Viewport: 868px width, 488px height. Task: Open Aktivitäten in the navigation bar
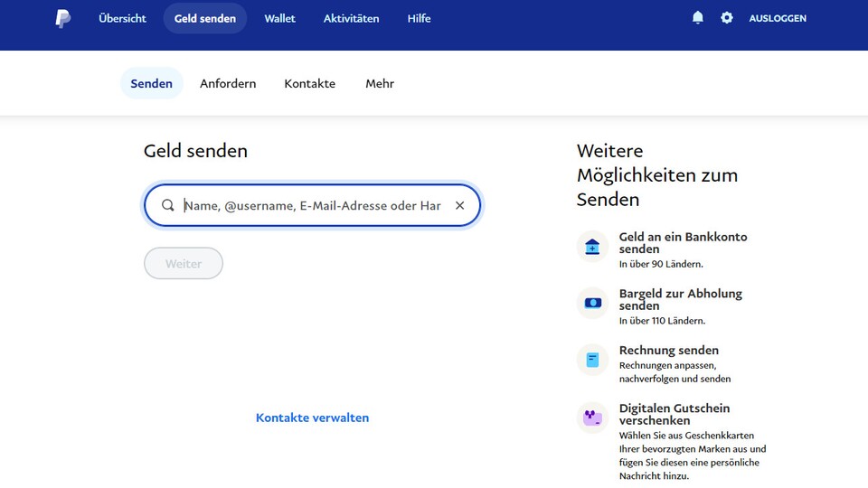click(351, 18)
